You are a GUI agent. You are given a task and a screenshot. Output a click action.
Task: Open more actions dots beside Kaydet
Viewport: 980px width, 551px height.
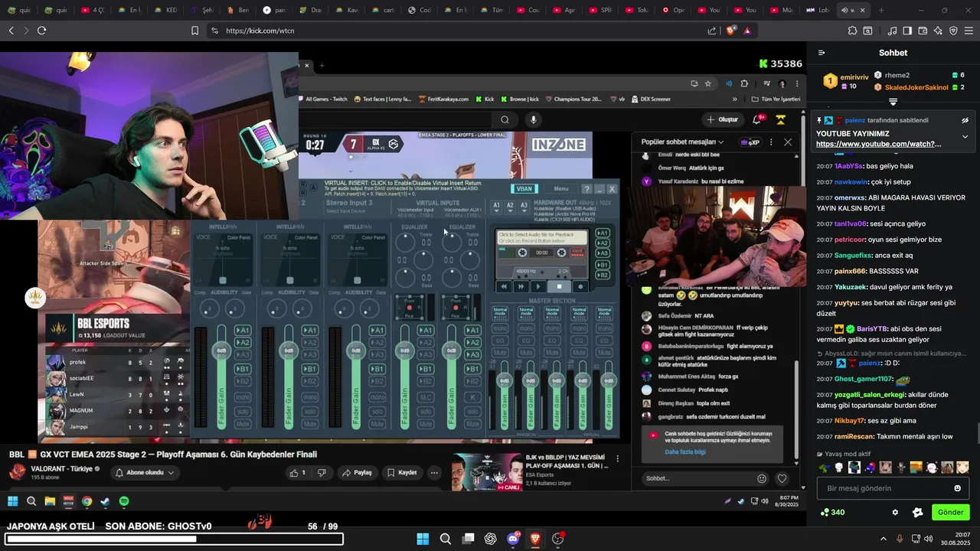[x=434, y=473]
